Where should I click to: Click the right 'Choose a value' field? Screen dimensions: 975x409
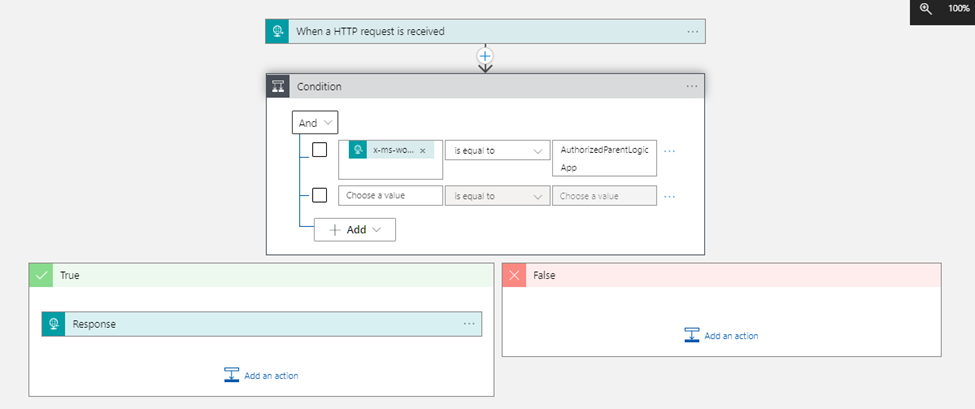click(x=604, y=196)
